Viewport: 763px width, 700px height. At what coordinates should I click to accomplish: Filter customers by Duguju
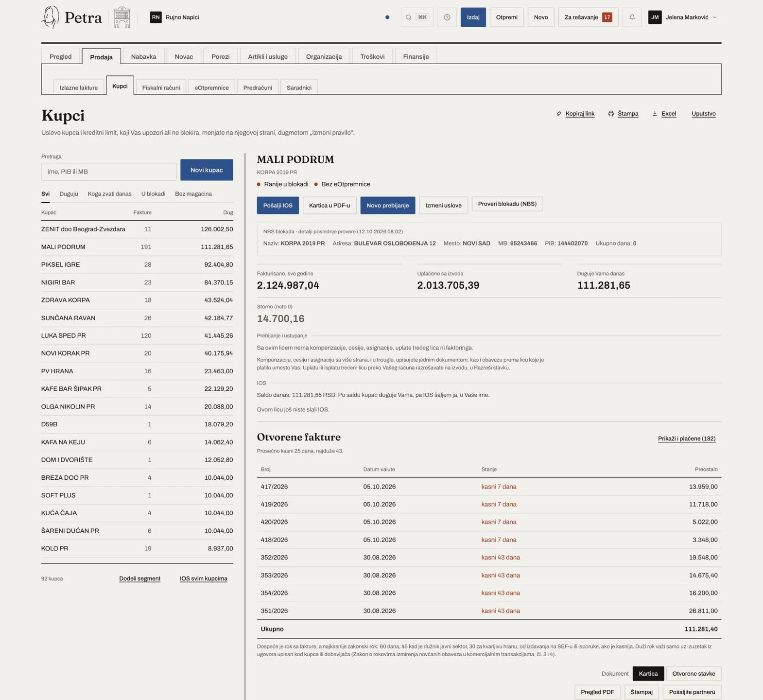pyautogui.click(x=69, y=194)
